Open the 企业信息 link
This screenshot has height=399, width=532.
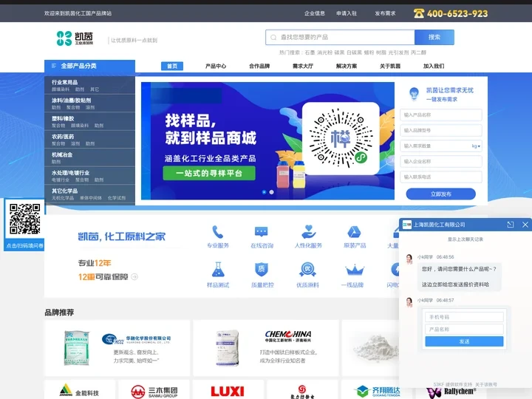(x=315, y=13)
